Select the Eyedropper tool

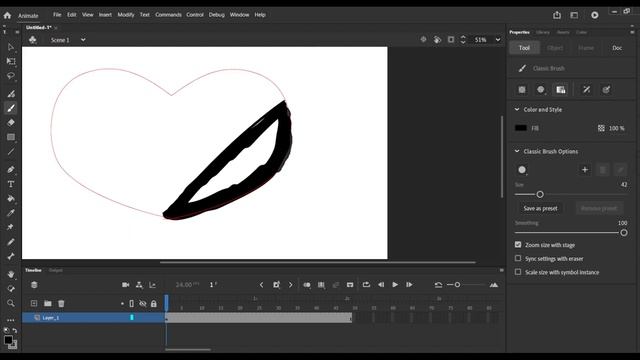[11, 213]
